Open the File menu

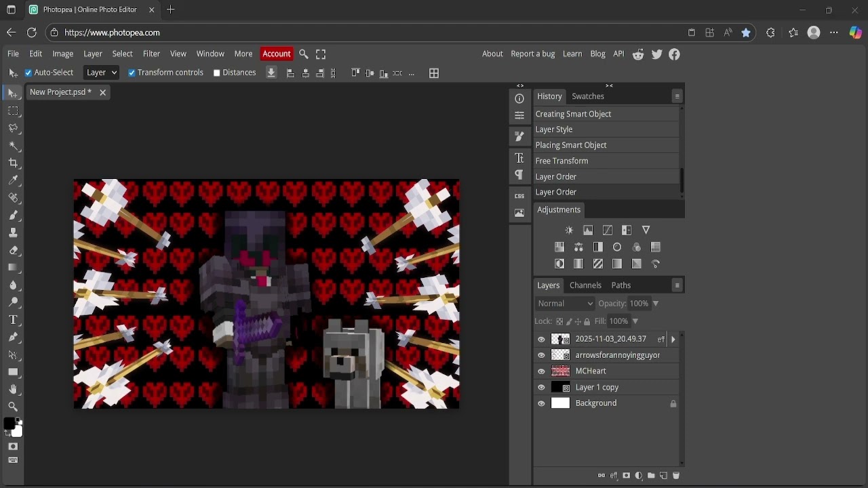point(13,54)
